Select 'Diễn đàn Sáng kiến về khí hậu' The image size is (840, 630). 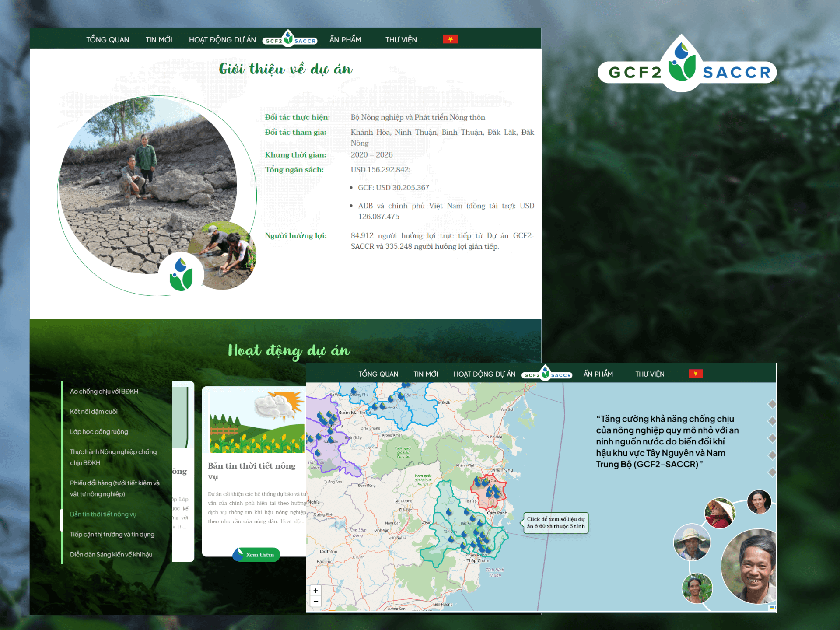pos(111,554)
